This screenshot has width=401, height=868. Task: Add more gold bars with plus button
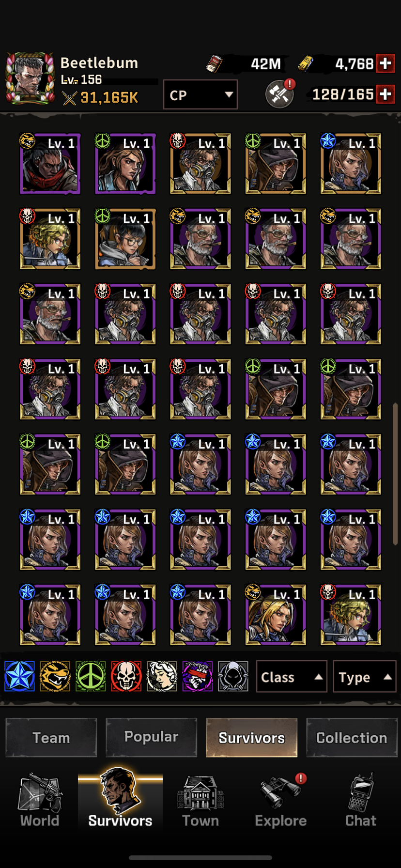[x=386, y=63]
